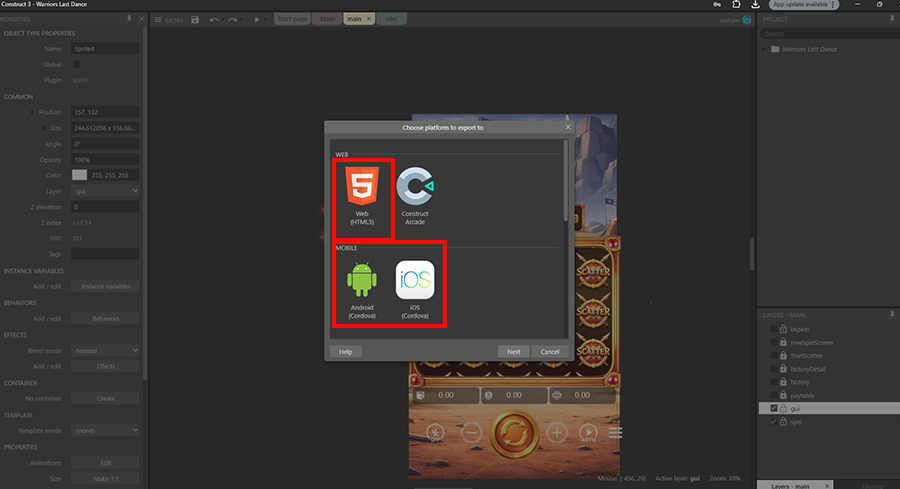Image resolution: width=900 pixels, height=489 pixels.
Task: Click the Behaviors add/edit button
Action: click(x=105, y=318)
